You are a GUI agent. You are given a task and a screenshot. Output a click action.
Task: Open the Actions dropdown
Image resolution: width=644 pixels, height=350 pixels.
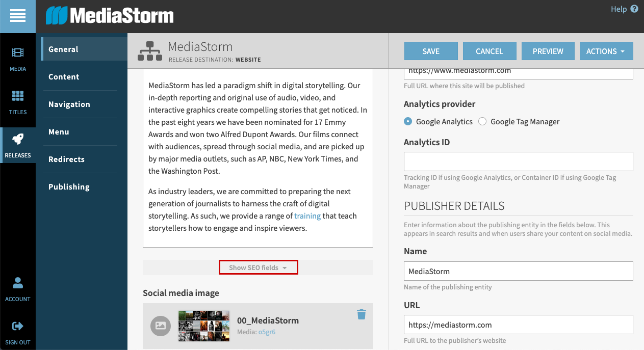(x=606, y=51)
